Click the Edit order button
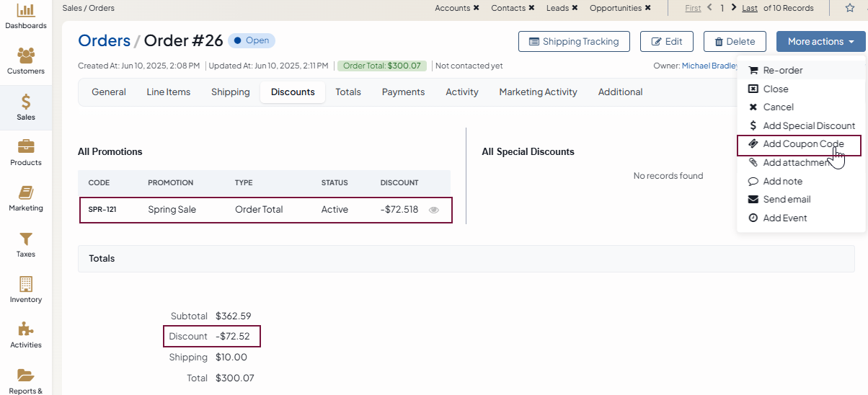 pyautogui.click(x=666, y=42)
